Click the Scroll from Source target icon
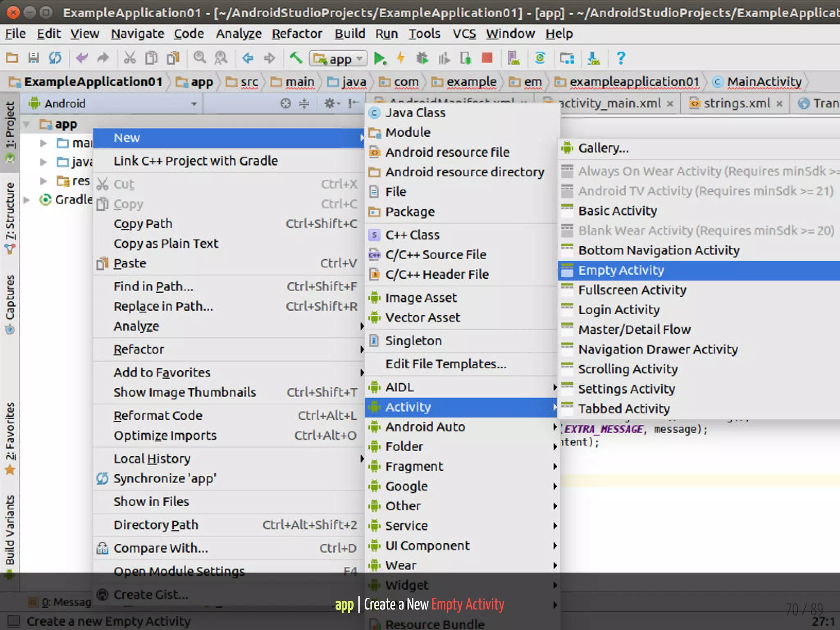This screenshot has width=840, height=630. tap(285, 103)
